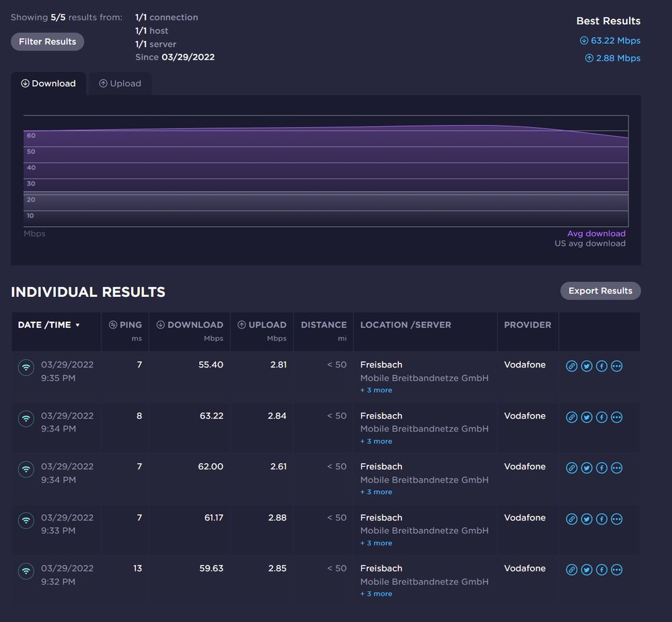The height and width of the screenshot is (622, 672).
Task: Click the Export Results button
Action: pos(600,290)
